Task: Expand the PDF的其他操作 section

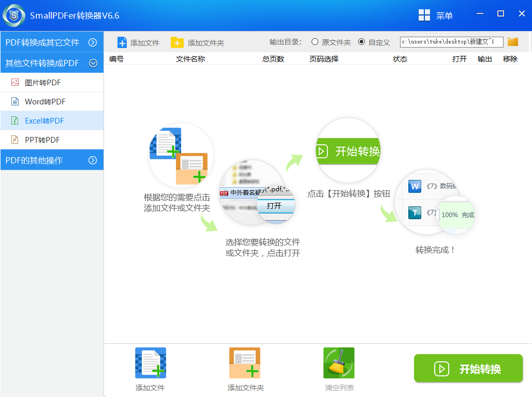Action: point(52,160)
